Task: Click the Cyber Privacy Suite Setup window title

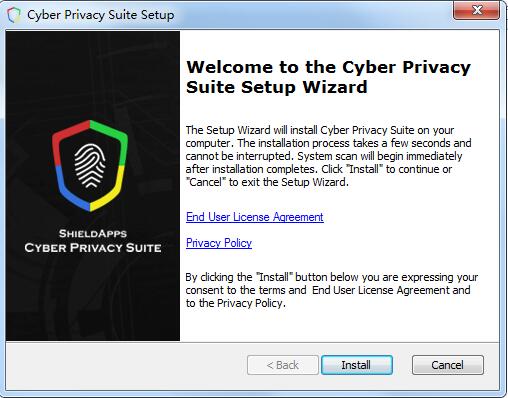Action: pyautogui.click(x=101, y=15)
